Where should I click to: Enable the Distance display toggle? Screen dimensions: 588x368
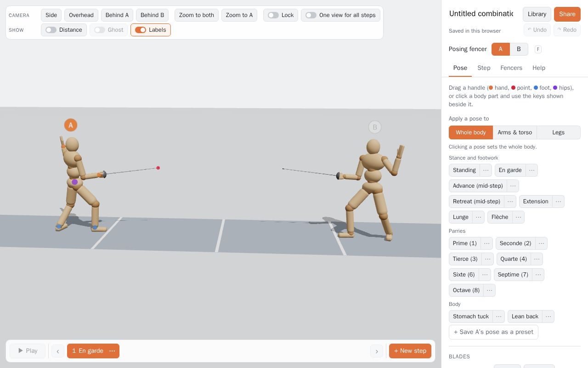pos(64,30)
